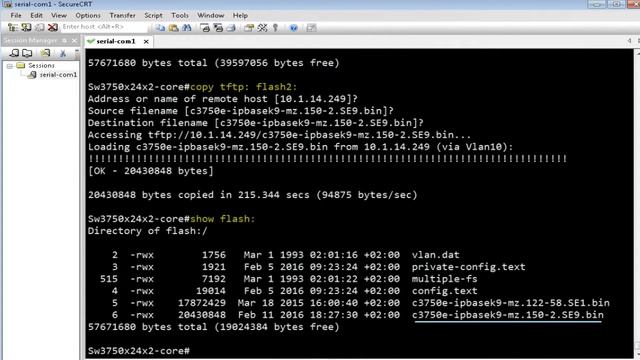Click the Disconnect icon with red X

click(53, 27)
